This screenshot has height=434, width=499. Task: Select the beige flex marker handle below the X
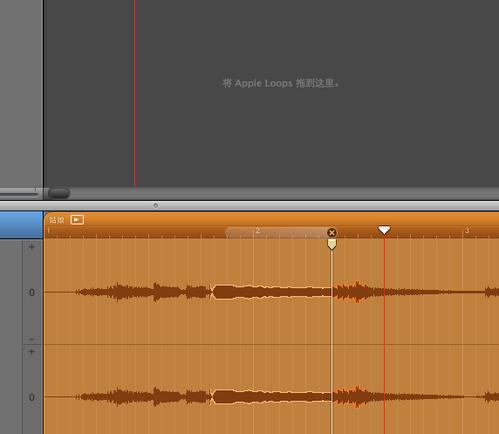point(332,245)
